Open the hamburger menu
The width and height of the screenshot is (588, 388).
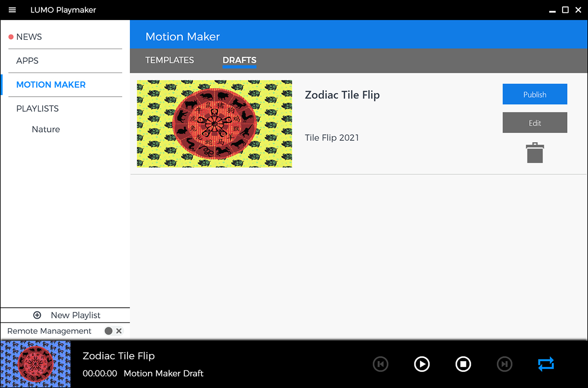coord(12,10)
